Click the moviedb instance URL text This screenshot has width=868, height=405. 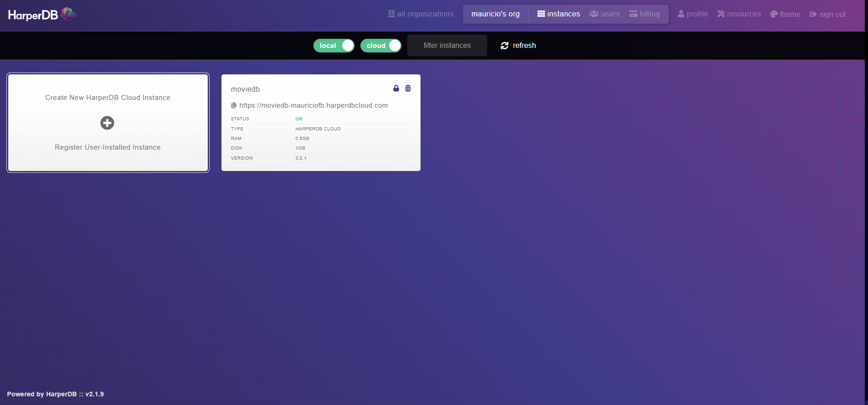click(x=313, y=105)
